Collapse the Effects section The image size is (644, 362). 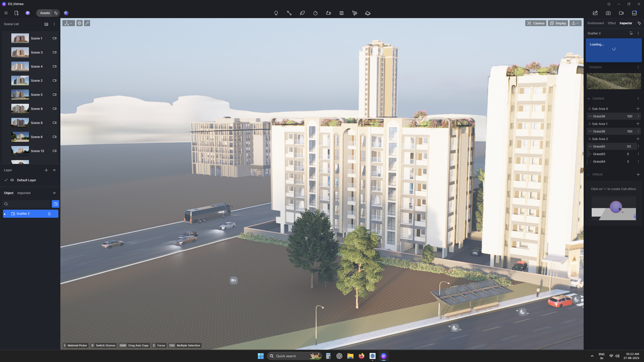589,174
